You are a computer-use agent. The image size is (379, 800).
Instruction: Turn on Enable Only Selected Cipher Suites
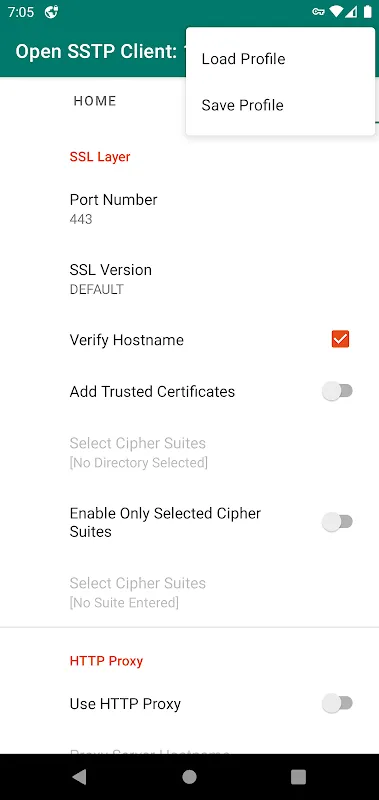coord(338,522)
